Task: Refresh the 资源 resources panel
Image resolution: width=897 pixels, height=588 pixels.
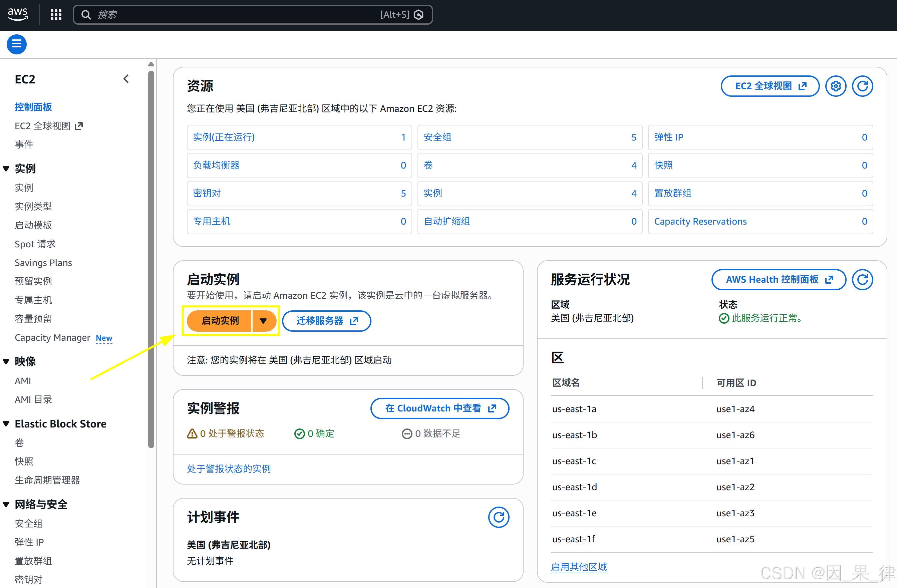Action: click(x=862, y=86)
